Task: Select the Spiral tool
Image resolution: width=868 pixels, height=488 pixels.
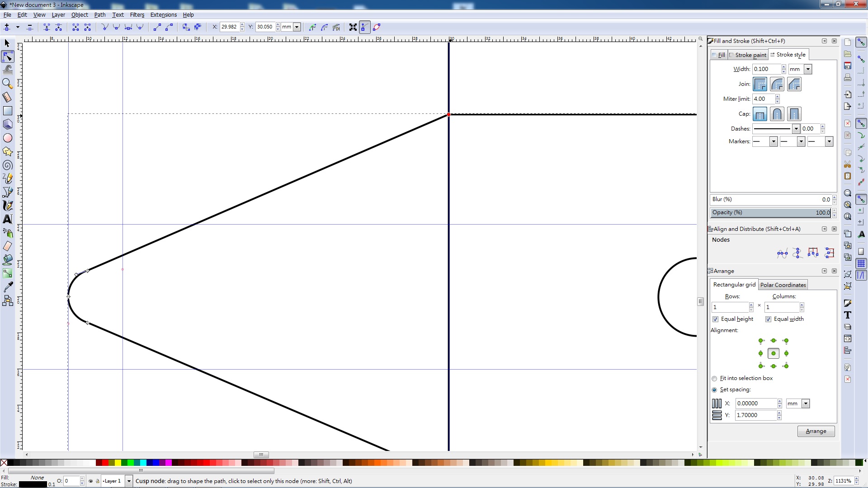Action: tap(7, 165)
